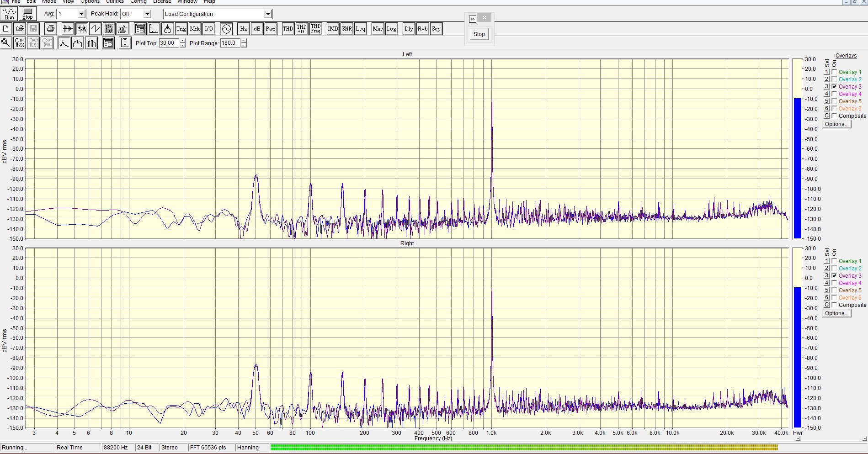Open the Peak Hold dropdown

(x=147, y=14)
